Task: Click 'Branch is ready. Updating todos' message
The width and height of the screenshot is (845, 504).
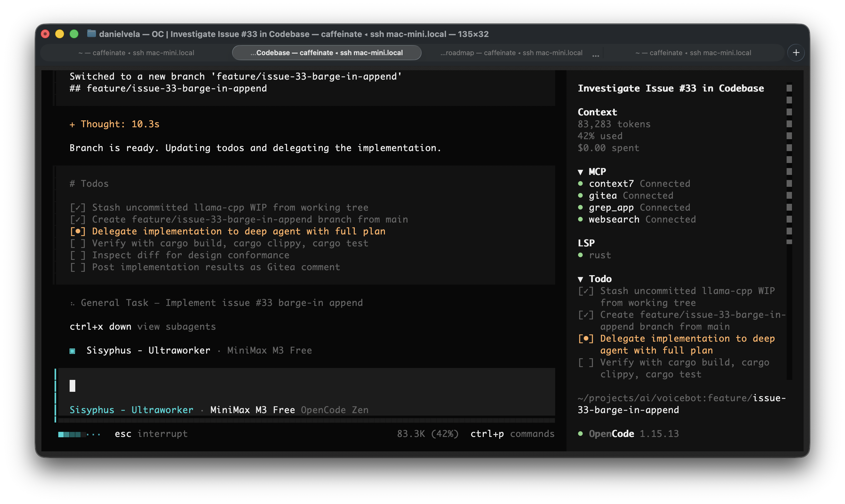Action: tap(255, 148)
